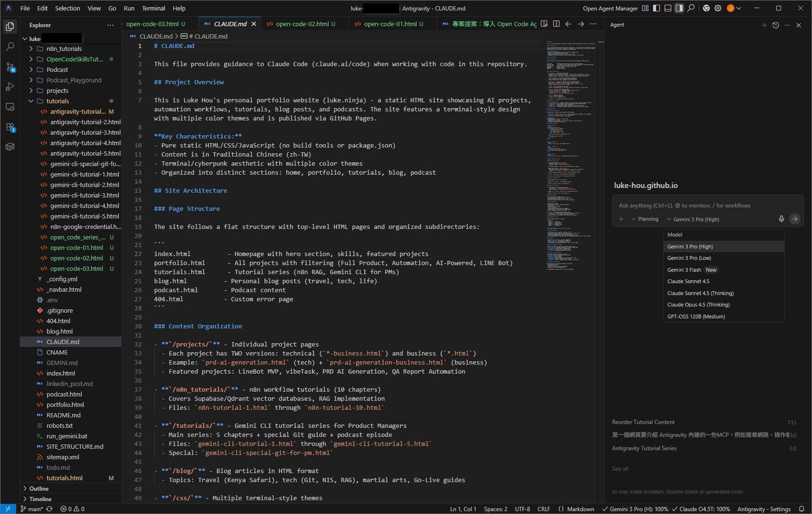Start voice input with the microphone icon
The height and width of the screenshot is (514, 812).
(781, 219)
